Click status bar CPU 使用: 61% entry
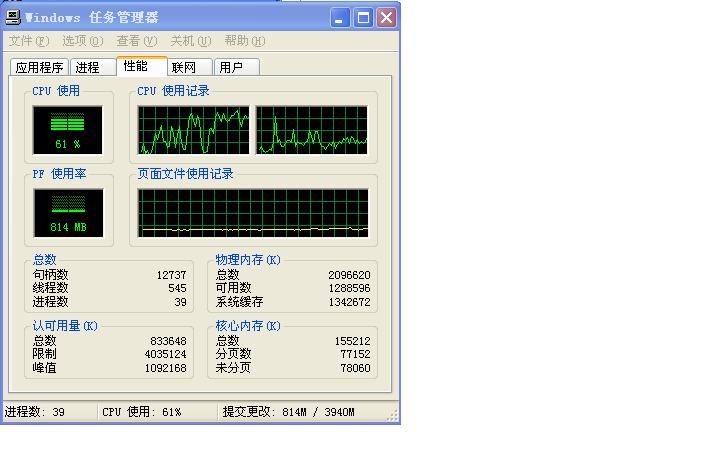 [x=141, y=412]
